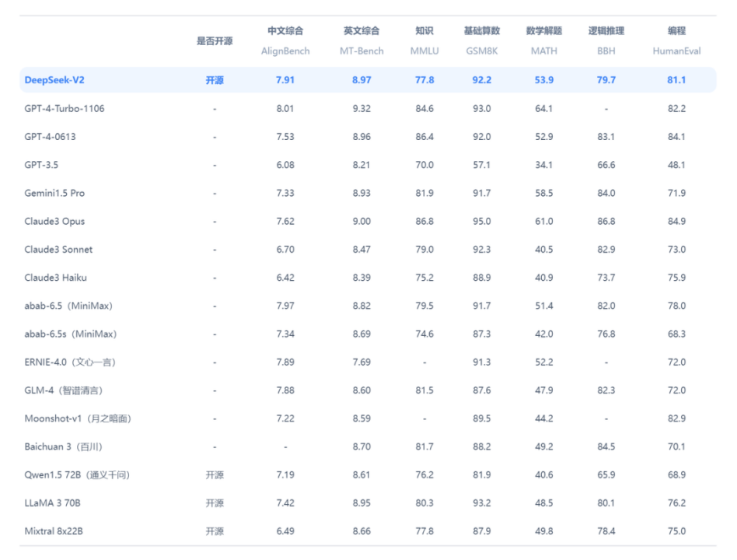
Task: Click the Moonshot-v1 model name
Action: click(x=78, y=419)
